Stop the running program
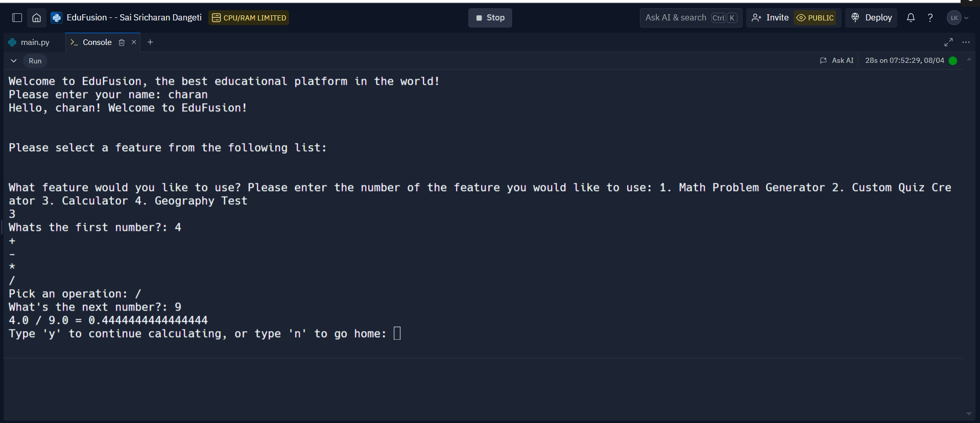The width and height of the screenshot is (980, 423). pos(490,18)
